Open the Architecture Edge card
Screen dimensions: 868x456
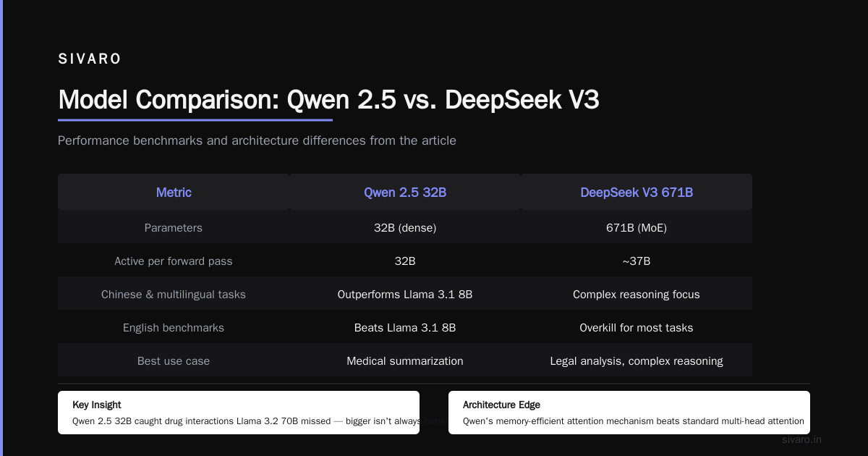click(x=629, y=413)
